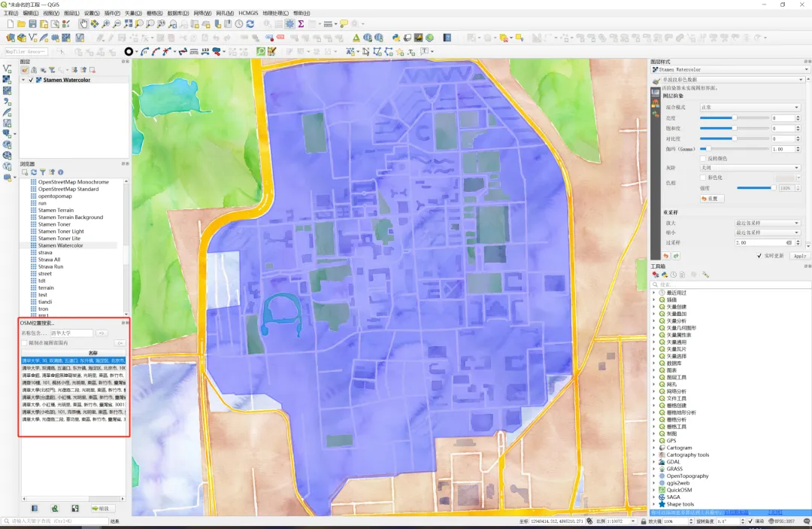Open the 缩小 zoomed-out resampling dropdown
The height and width of the screenshot is (529, 812).
(x=768, y=233)
